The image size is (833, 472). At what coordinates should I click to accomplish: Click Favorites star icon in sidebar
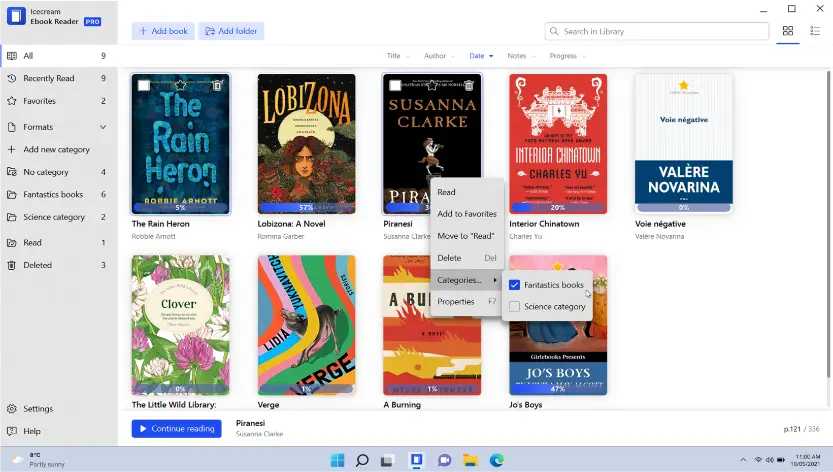pos(12,100)
